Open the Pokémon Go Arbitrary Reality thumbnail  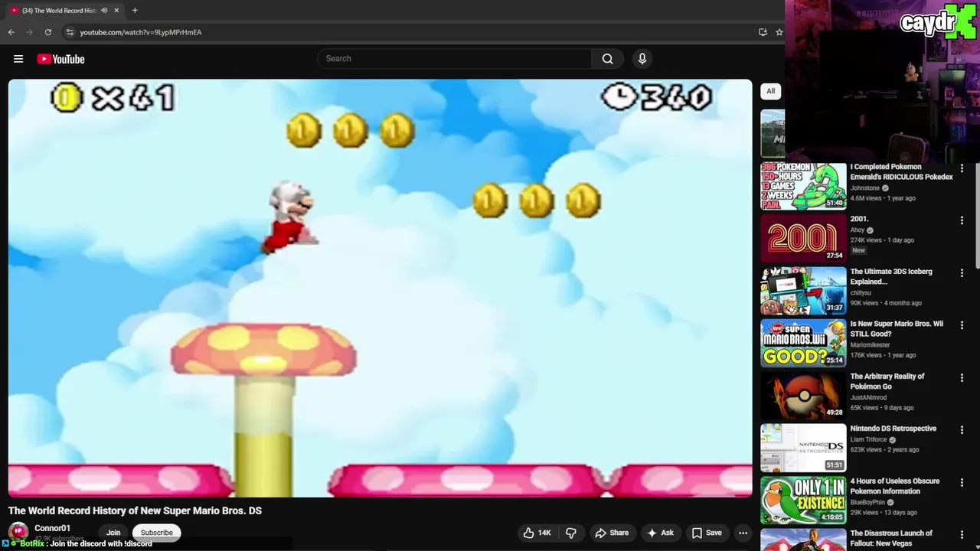click(x=803, y=396)
